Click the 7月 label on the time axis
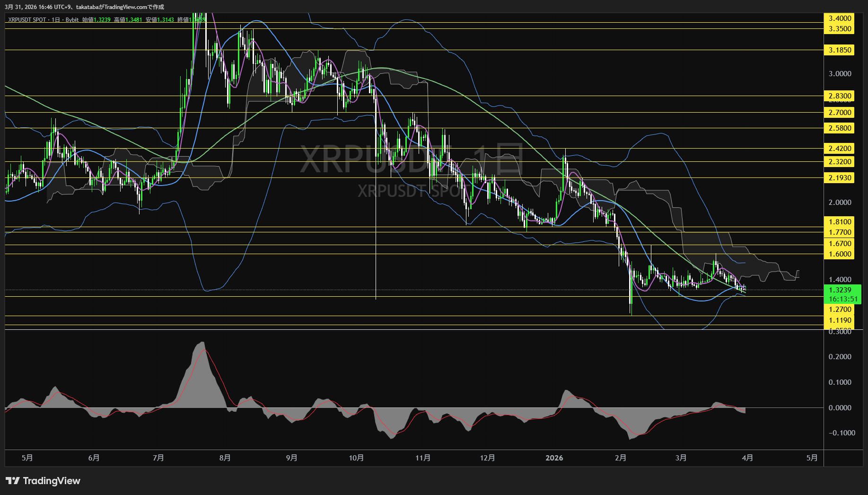 click(x=158, y=458)
